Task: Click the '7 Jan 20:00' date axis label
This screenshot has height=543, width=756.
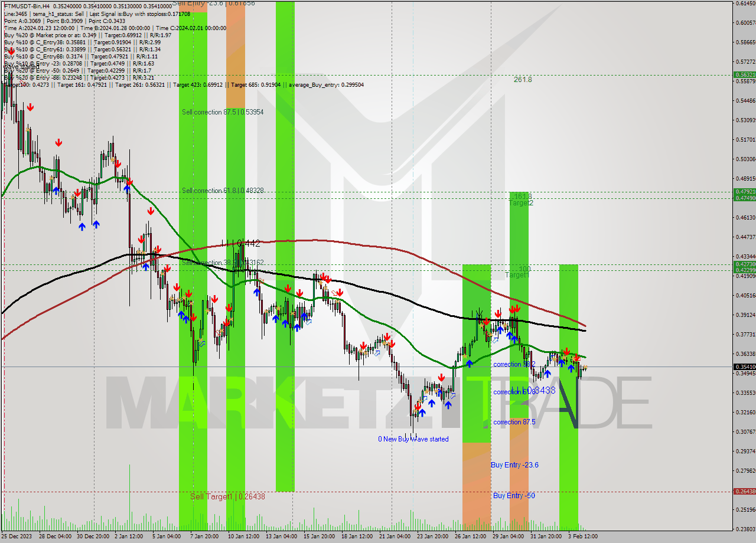Action: (x=204, y=537)
